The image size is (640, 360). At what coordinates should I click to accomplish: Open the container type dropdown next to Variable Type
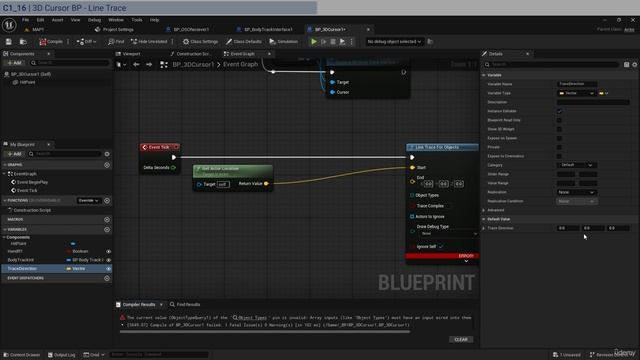[604, 93]
